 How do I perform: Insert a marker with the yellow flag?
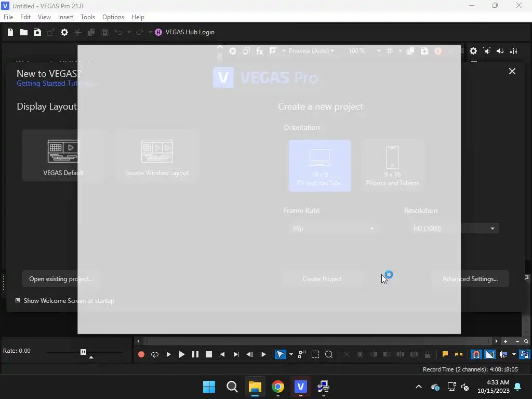[445, 354]
